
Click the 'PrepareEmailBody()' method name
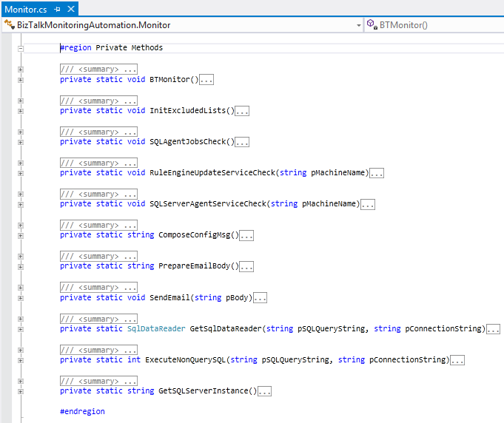198,266
